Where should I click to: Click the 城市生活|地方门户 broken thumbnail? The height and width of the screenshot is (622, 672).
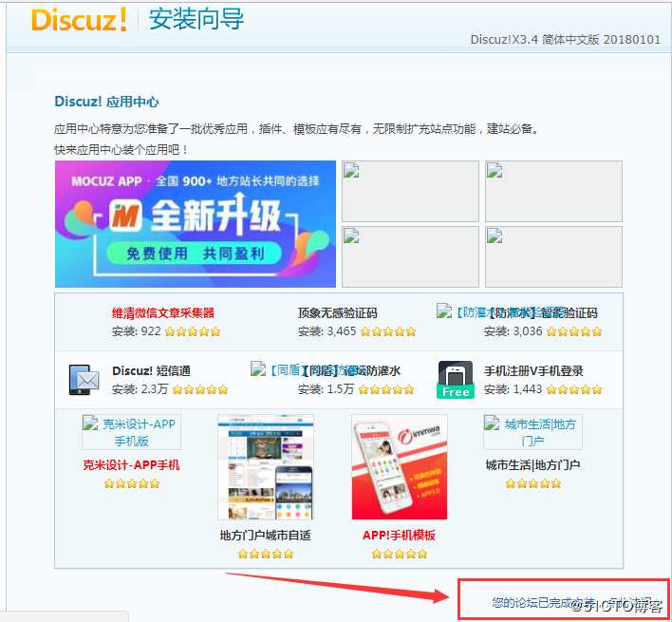[x=532, y=432]
